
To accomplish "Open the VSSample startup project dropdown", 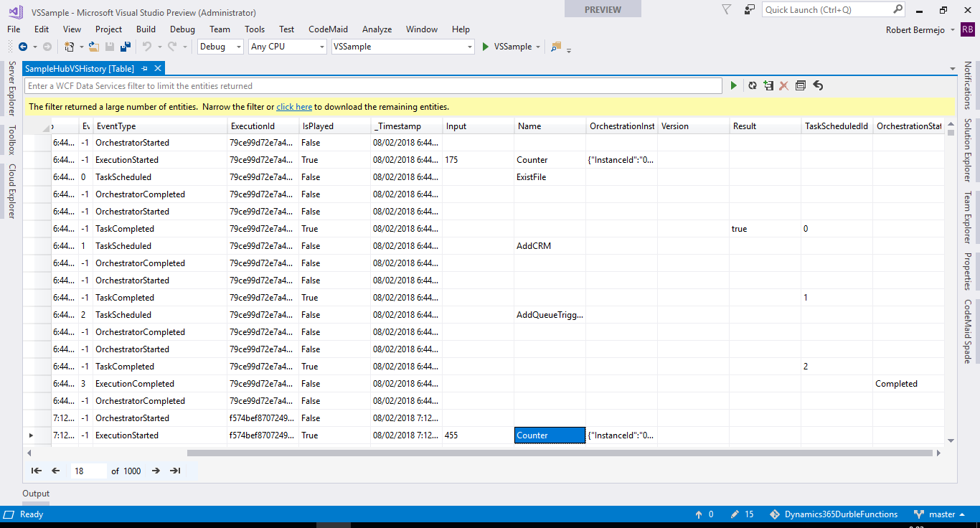I will [402, 47].
